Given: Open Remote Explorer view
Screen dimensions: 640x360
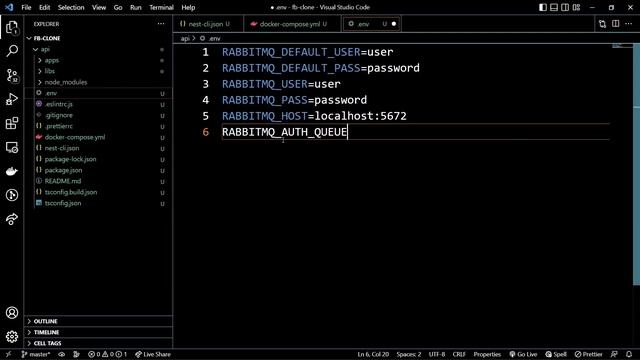Looking at the screenshot, I should tap(12, 147).
